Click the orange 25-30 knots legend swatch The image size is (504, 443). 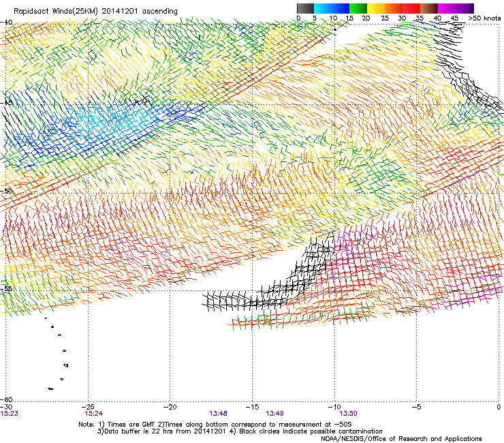click(394, 8)
